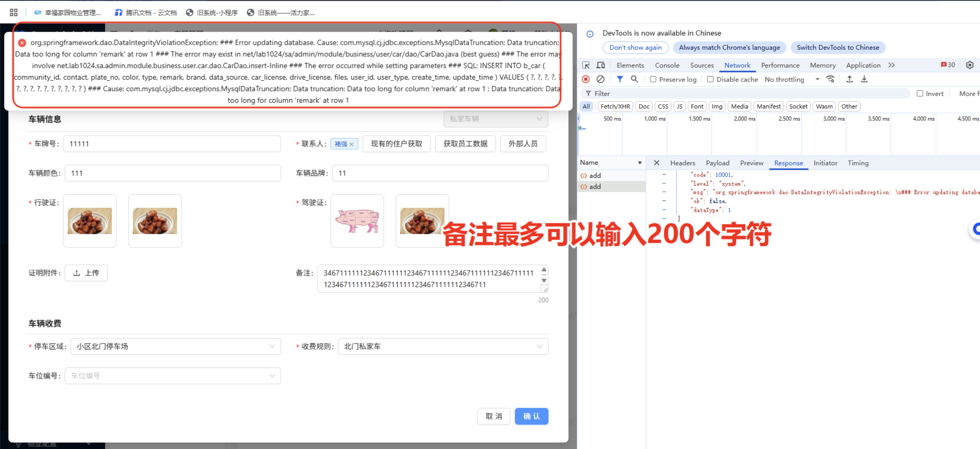Open the 私家车辆 vehicle type dropdown
The height and width of the screenshot is (449, 980).
point(495,119)
